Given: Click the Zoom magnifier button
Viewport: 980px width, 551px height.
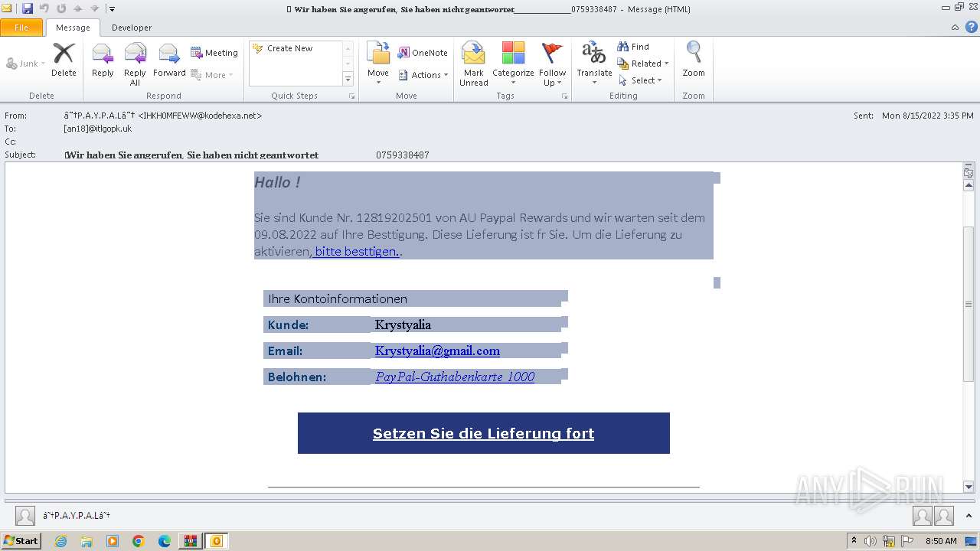Looking at the screenshot, I should [694, 60].
